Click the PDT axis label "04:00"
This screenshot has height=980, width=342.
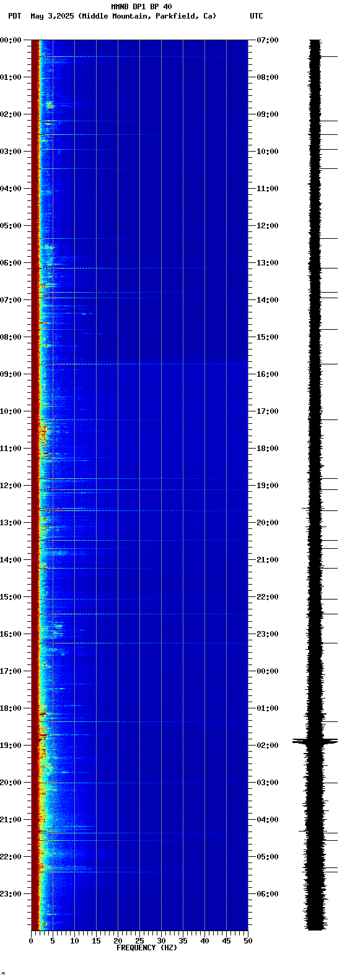point(11,189)
